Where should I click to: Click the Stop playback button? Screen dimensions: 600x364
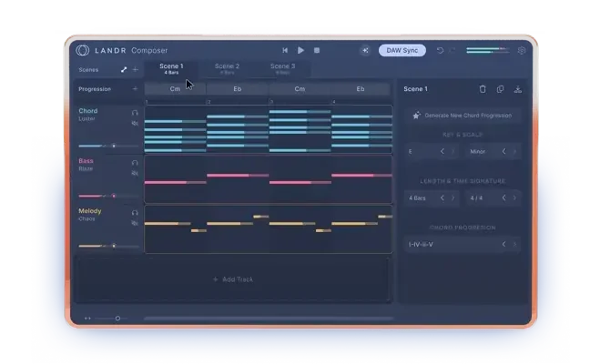[316, 51]
